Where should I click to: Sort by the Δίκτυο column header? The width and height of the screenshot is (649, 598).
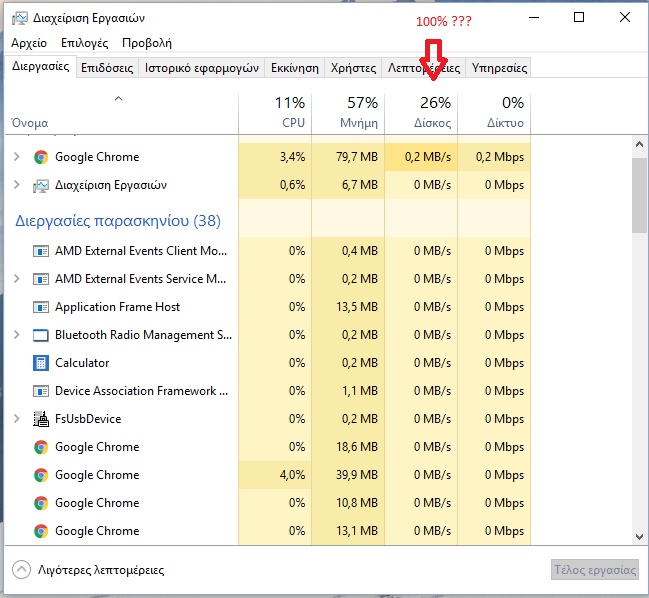(494, 112)
